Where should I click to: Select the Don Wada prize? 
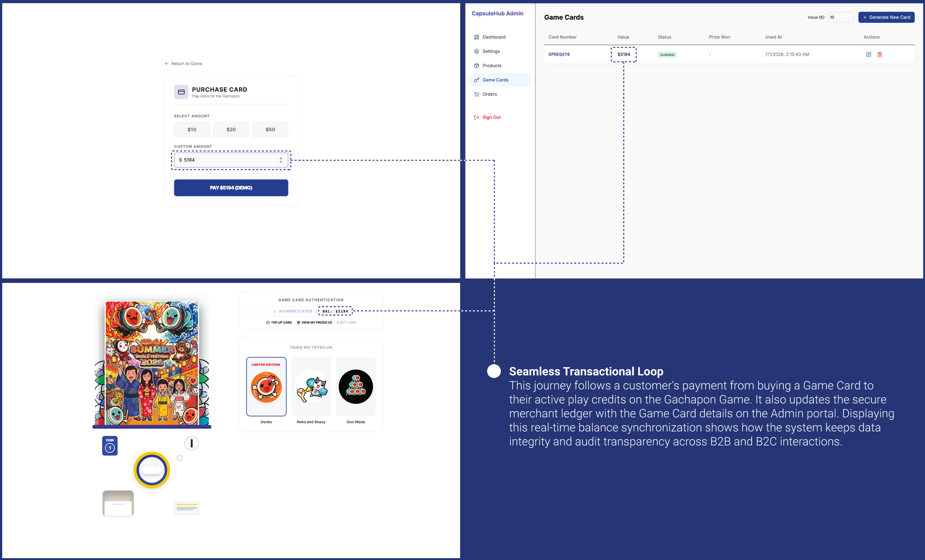click(356, 386)
